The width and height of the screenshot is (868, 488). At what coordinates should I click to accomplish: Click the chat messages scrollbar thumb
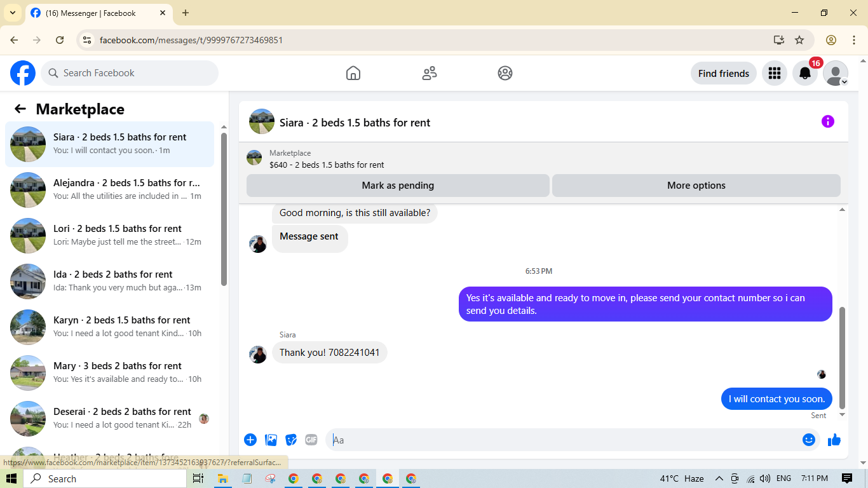(x=843, y=358)
